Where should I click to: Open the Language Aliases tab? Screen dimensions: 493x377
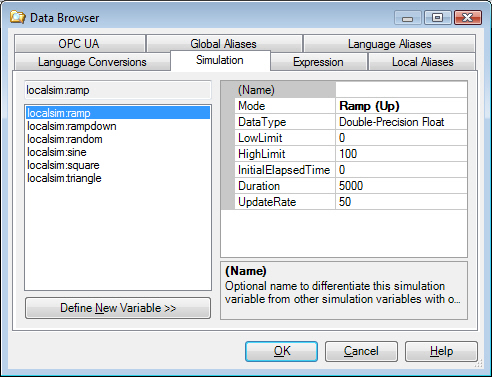[389, 44]
